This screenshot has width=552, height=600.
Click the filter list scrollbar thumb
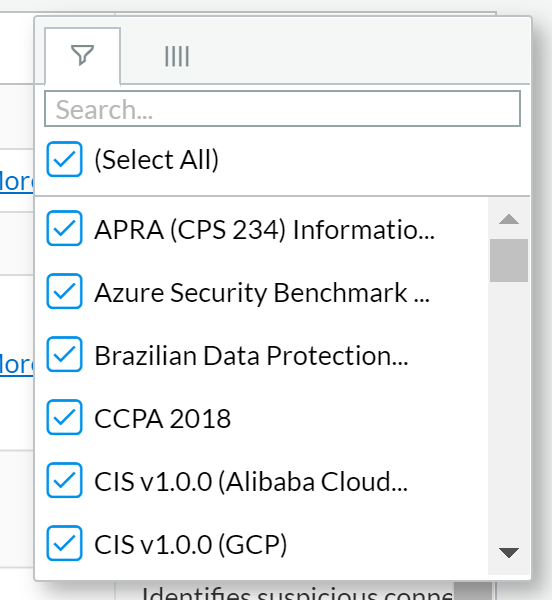tap(509, 261)
